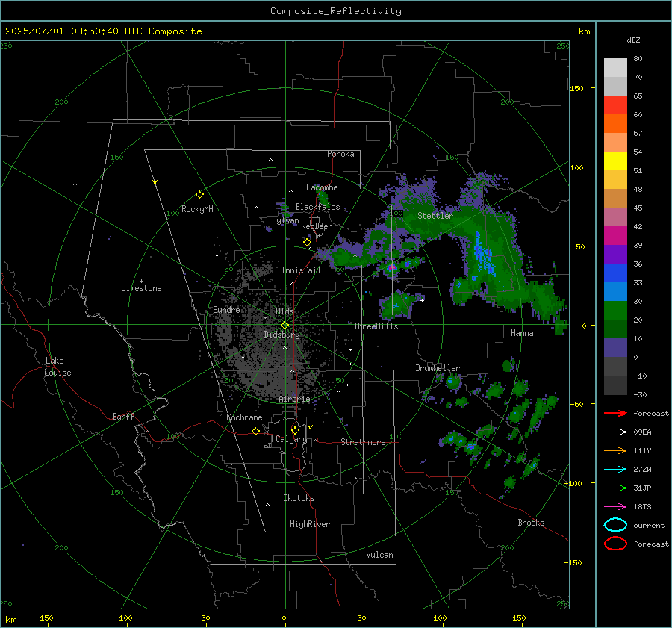The image size is (672, 628).
Task: Select the blue 33-36 dBZ swatch
Action: tap(615, 273)
